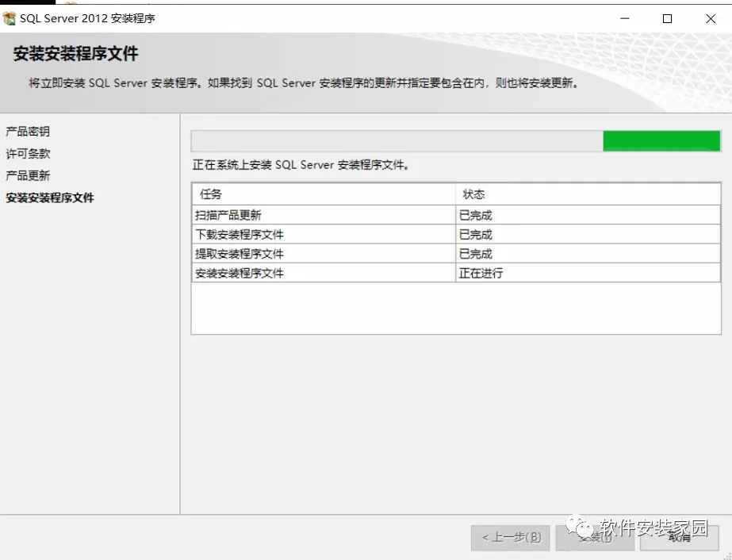
Task: Click the 安装安装程序文件 page heading
Action: point(75,54)
